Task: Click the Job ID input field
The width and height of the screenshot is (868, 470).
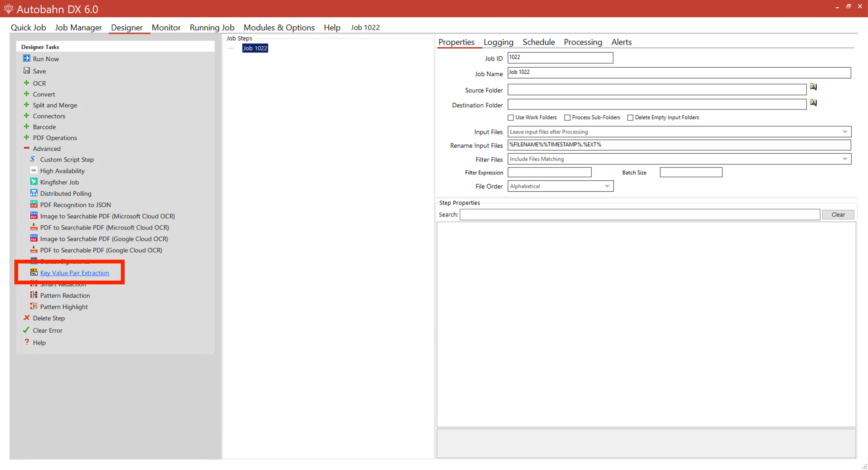Action: pos(560,58)
